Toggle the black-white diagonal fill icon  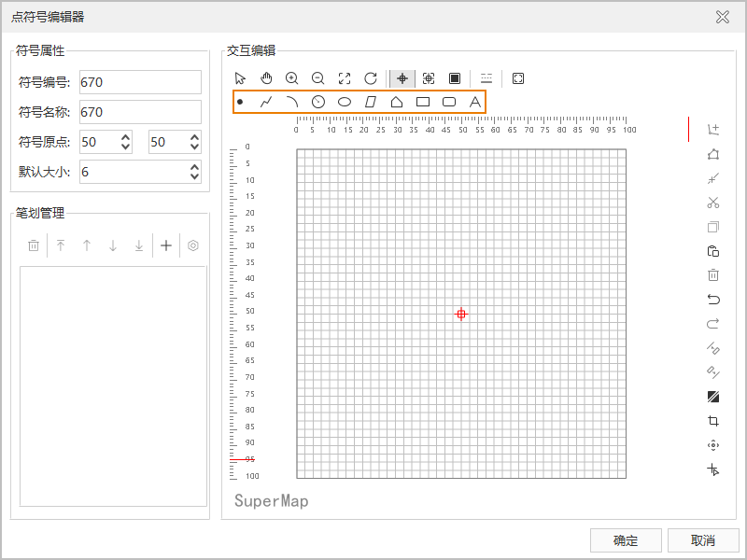click(x=713, y=397)
